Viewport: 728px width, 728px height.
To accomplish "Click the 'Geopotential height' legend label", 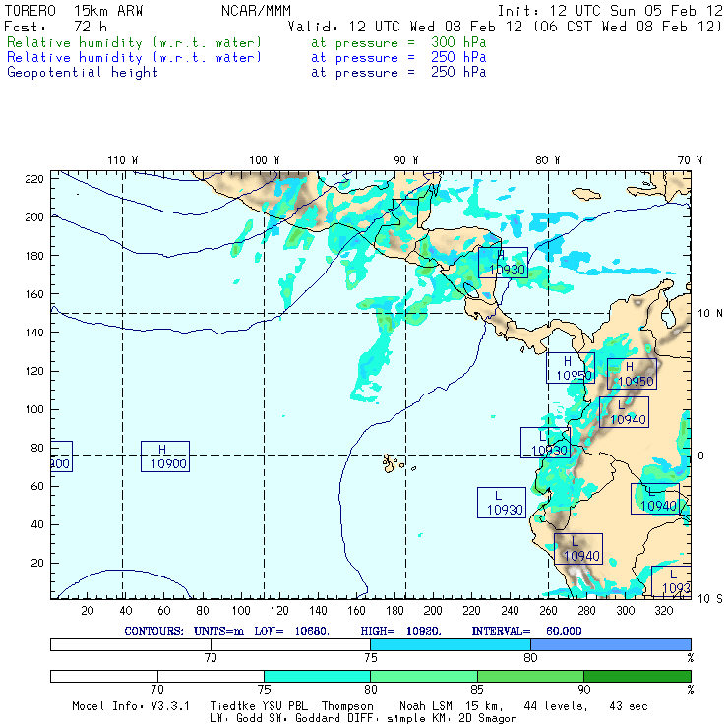I will [83, 73].
